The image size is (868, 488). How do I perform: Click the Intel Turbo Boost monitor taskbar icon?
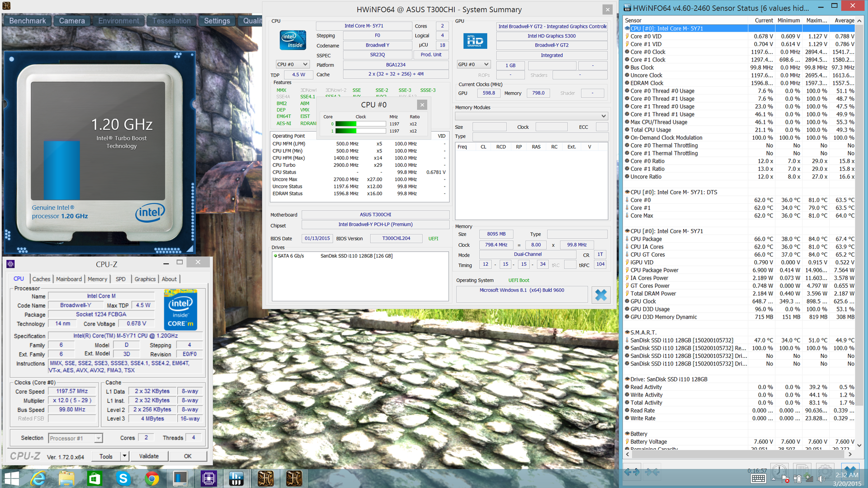(x=180, y=478)
